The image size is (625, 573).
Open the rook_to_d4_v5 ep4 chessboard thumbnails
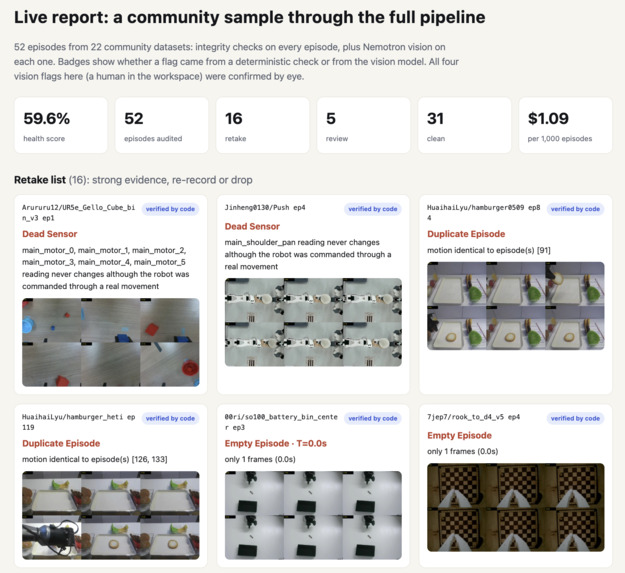coord(516,507)
